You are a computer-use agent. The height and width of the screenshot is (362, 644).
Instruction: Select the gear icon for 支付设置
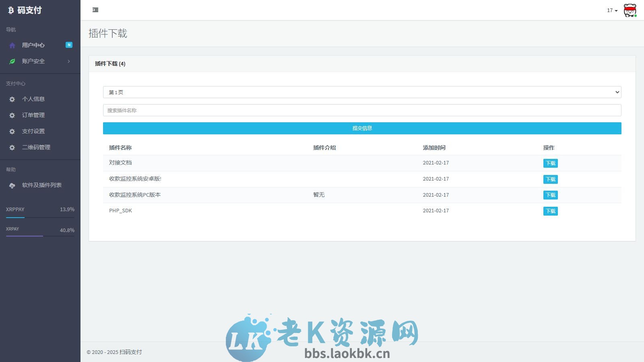click(x=12, y=131)
